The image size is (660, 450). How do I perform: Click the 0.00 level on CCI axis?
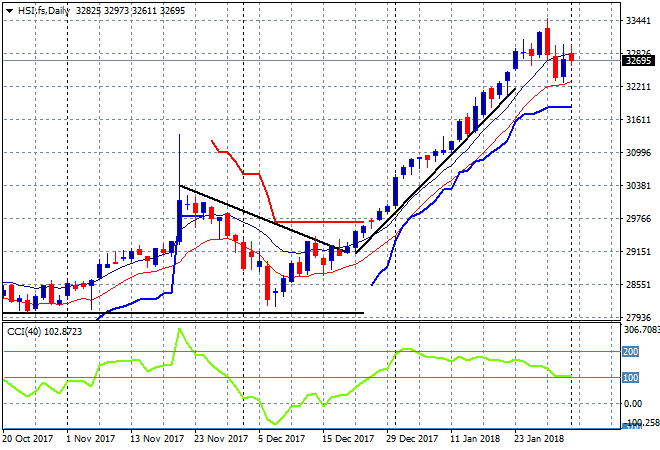coord(634,403)
